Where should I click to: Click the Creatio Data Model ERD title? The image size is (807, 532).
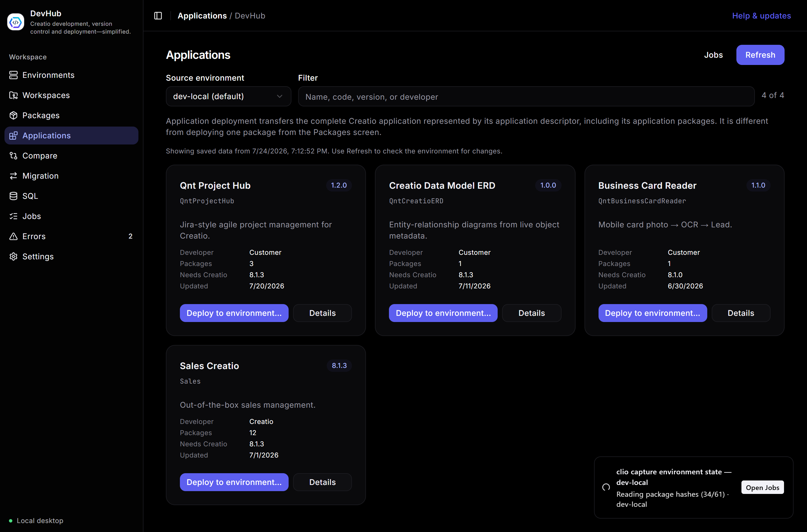[442, 186]
